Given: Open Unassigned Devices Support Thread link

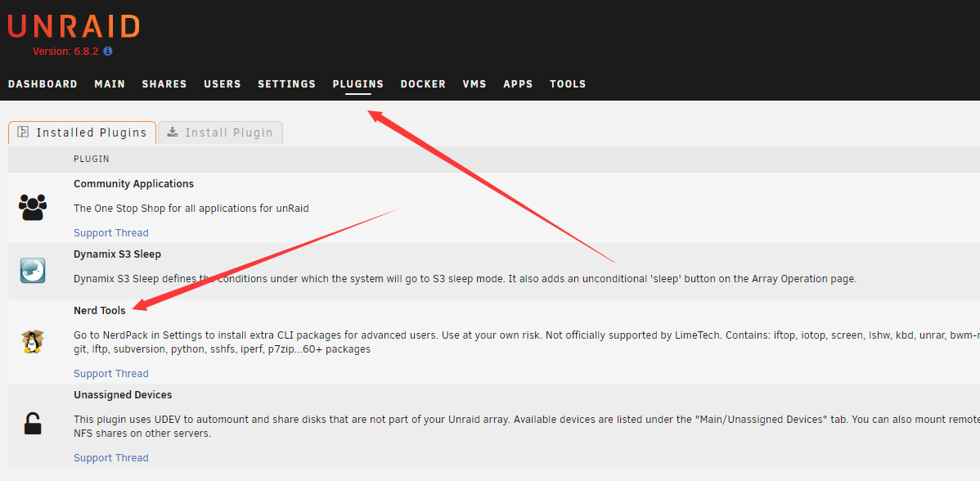Looking at the screenshot, I should [x=111, y=458].
